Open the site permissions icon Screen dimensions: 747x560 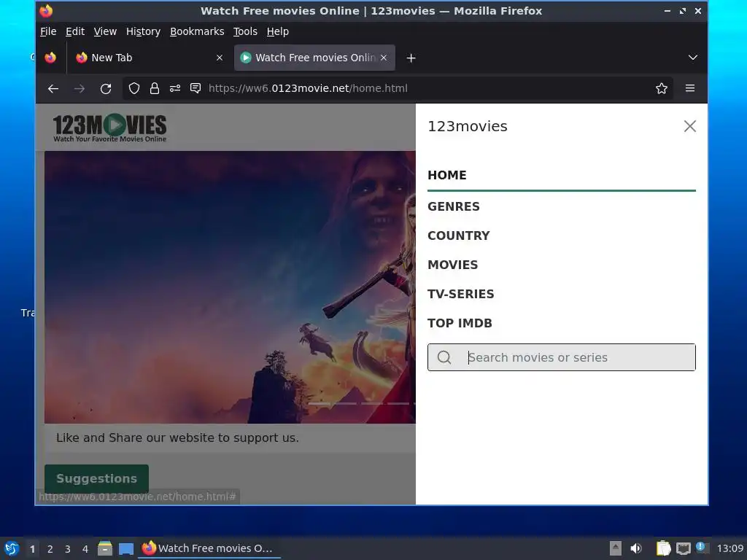pyautogui.click(x=175, y=88)
